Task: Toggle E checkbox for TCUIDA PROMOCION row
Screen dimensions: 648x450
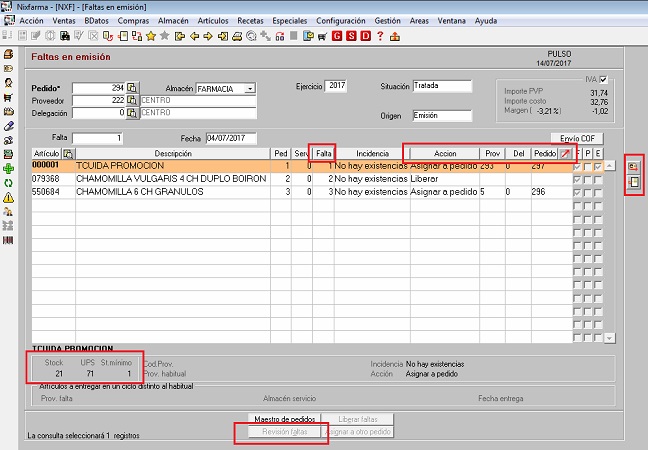Action: point(598,167)
